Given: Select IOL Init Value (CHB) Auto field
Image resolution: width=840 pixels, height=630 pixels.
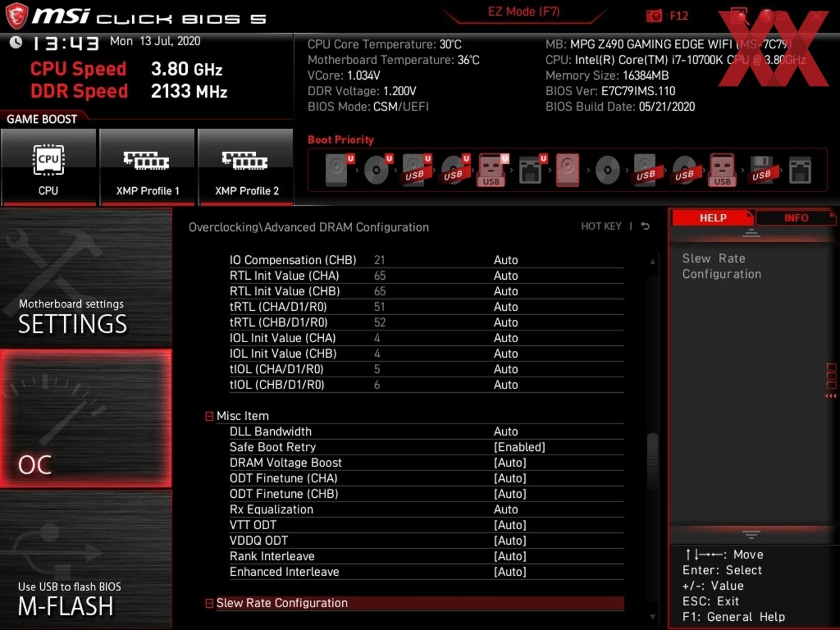Looking at the screenshot, I should point(506,353).
